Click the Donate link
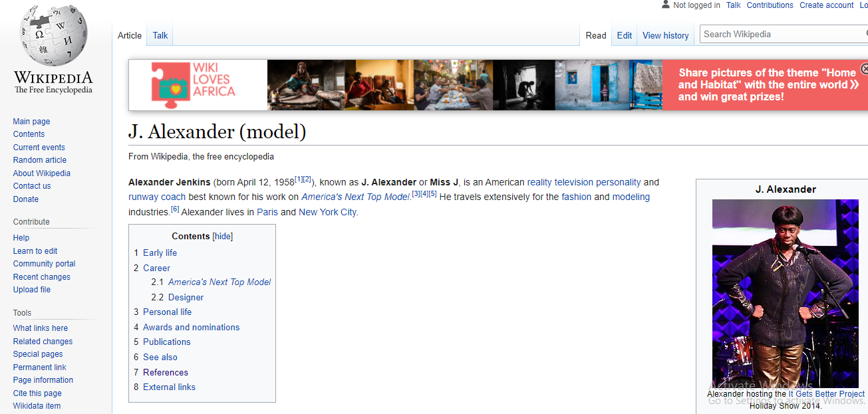868x414 pixels. 26,199
